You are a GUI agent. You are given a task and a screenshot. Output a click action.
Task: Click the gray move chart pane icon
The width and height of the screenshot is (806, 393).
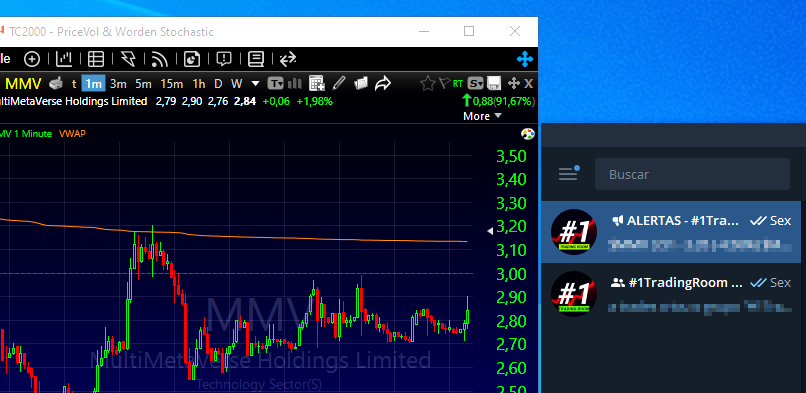(x=514, y=83)
